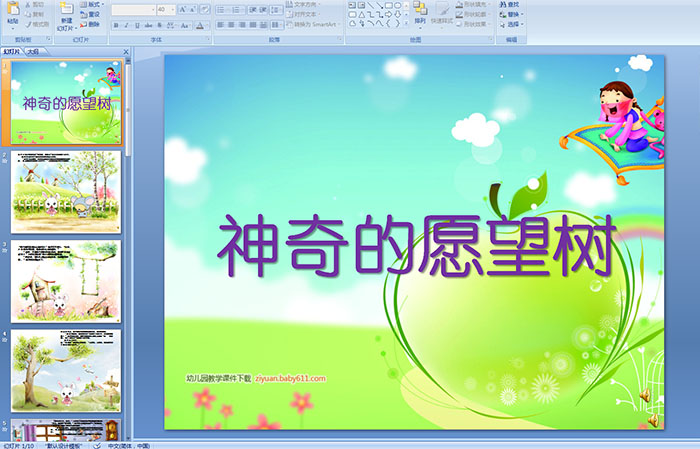Image resolution: width=700 pixels, height=449 pixels.
Task: Click Find (查找) binoculars button
Action: pos(509,4)
